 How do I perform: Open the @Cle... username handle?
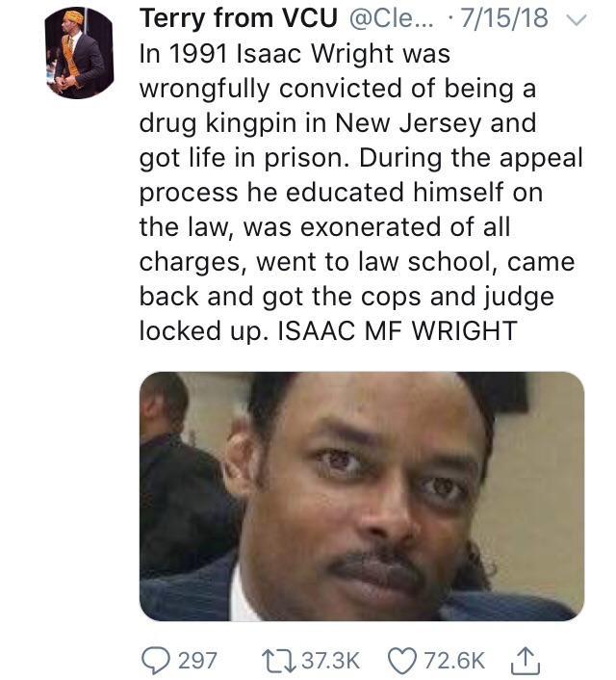(391, 18)
